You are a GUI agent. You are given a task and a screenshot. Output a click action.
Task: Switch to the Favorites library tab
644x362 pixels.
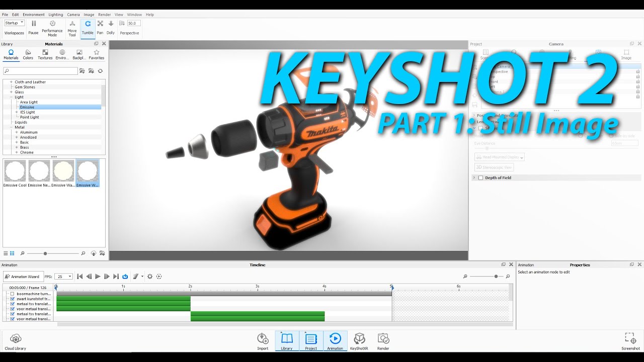[97, 55]
